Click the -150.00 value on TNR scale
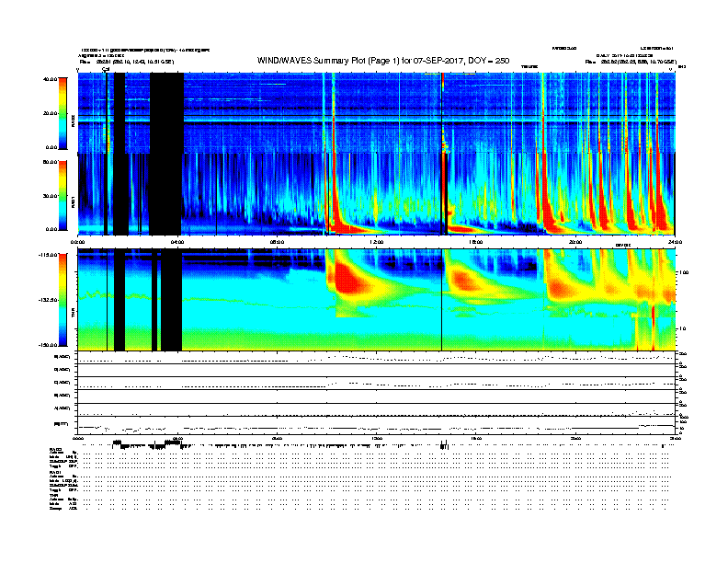 49,345
